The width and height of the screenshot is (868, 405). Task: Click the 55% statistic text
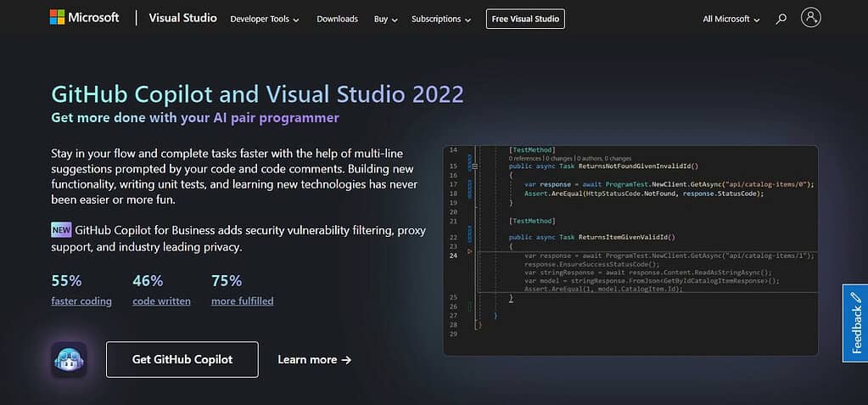(66, 281)
